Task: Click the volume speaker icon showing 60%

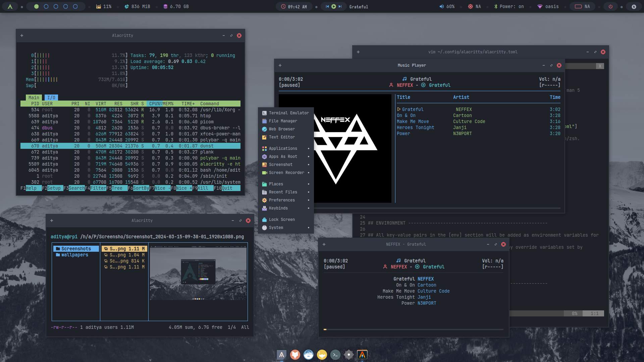Action: coord(441,6)
